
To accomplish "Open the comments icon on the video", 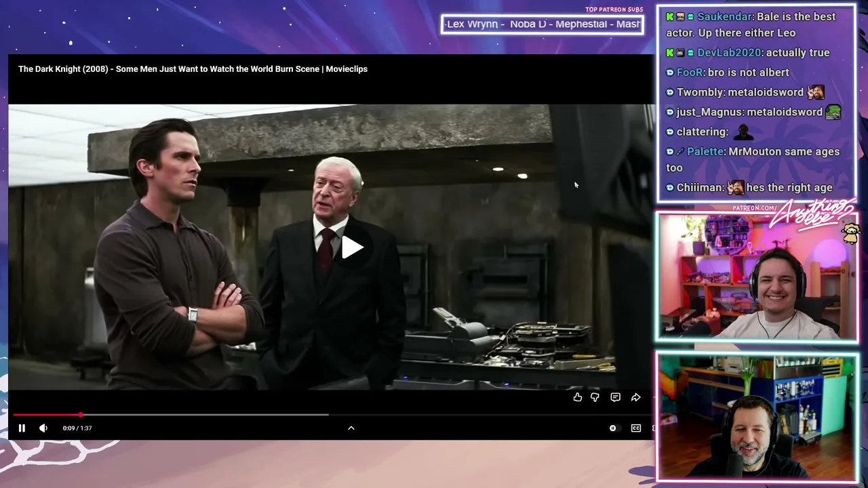I will pos(615,398).
